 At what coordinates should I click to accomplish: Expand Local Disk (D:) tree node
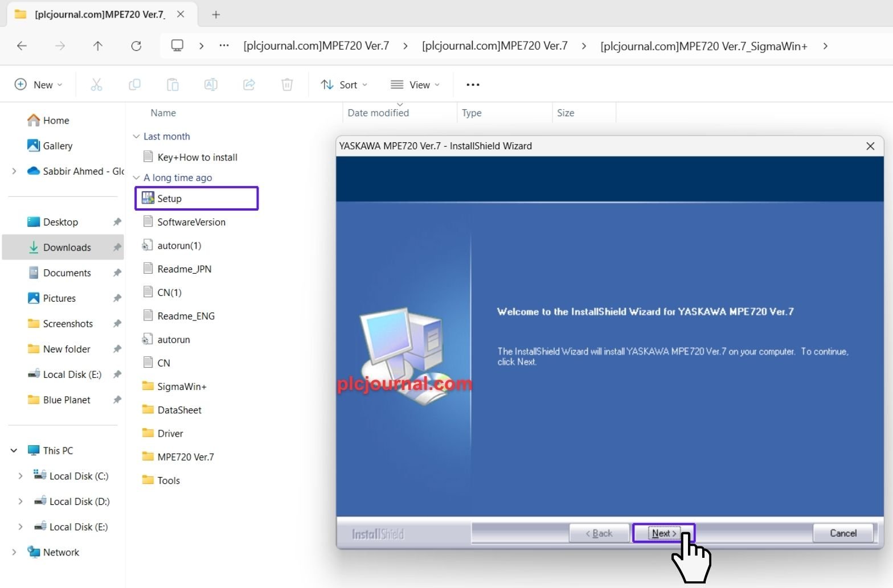pos(21,501)
